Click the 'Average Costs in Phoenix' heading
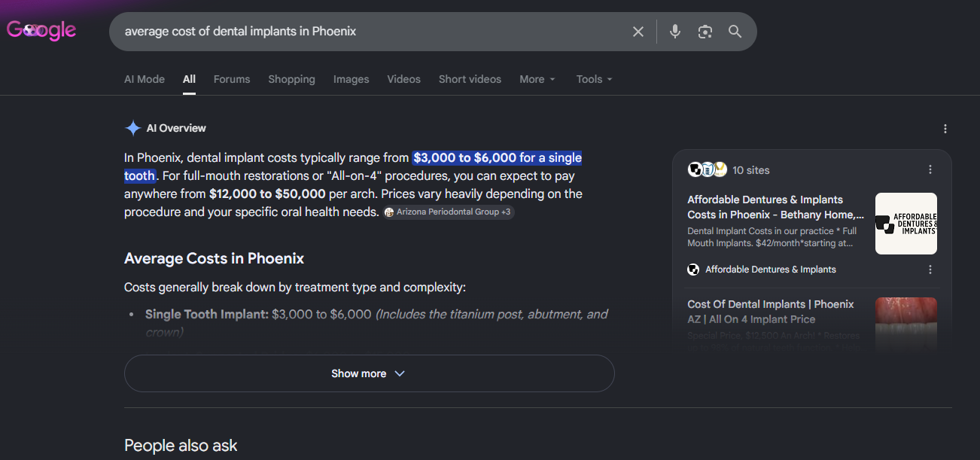The height and width of the screenshot is (460, 980). 214,258
